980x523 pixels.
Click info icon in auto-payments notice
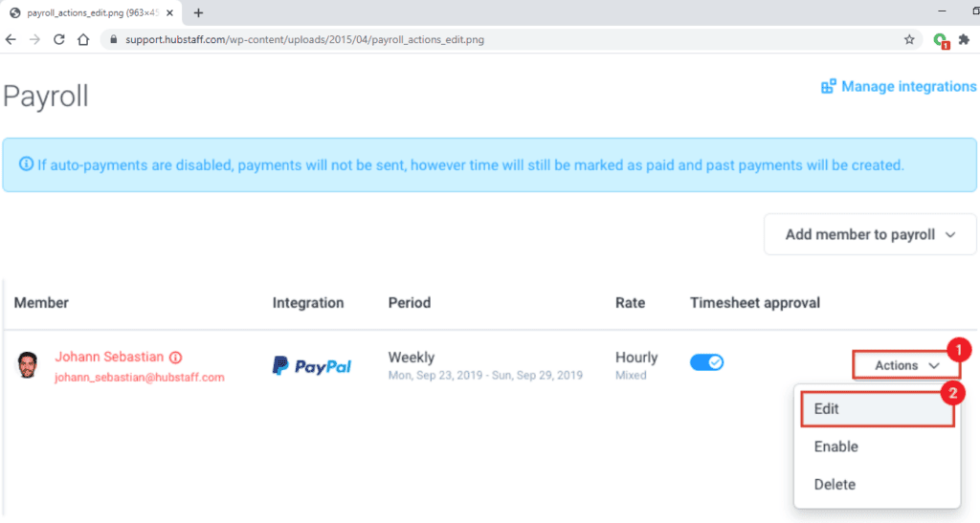click(26, 164)
